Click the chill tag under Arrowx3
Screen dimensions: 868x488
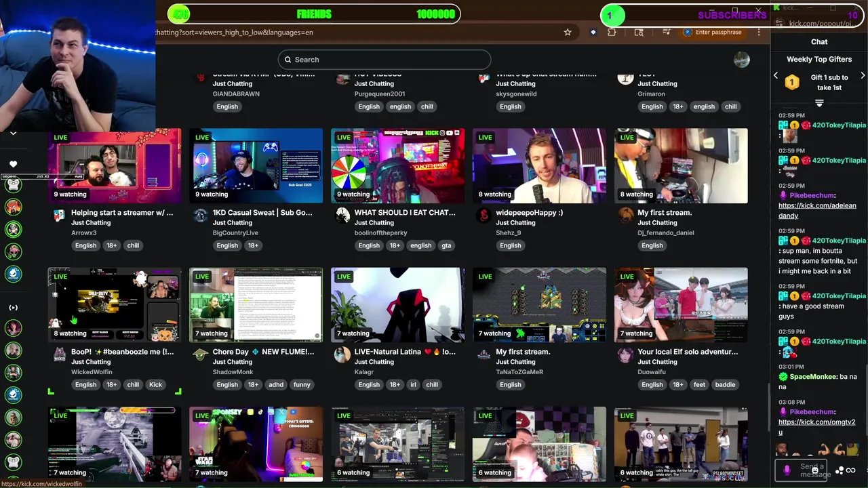coord(133,245)
